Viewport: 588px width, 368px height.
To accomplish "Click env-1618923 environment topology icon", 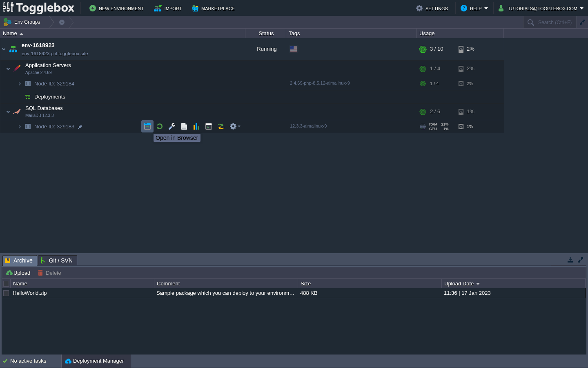I will pyautogui.click(x=13, y=49).
